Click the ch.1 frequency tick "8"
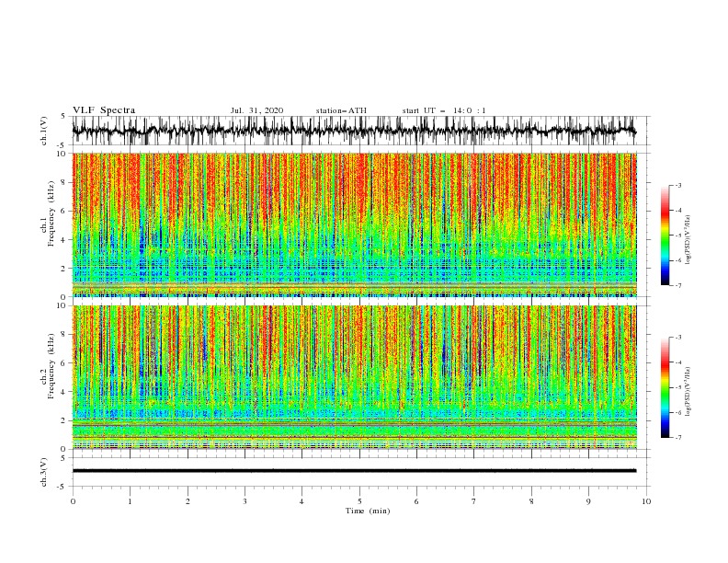Screen dimensions: 728x563 63,182
